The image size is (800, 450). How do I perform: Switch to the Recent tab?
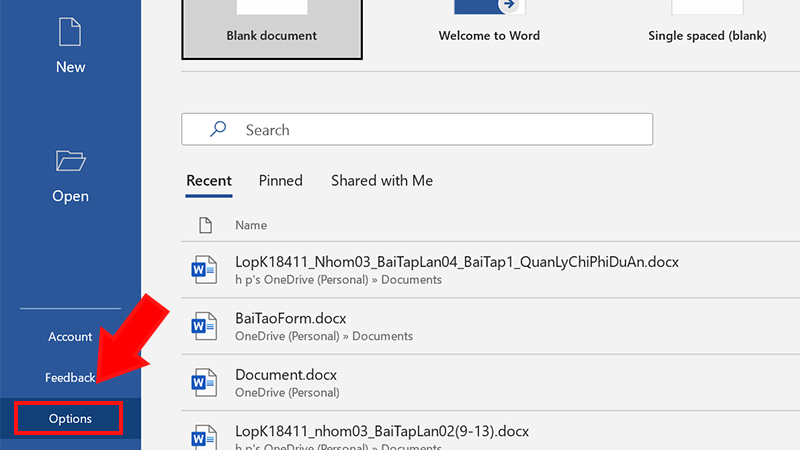(209, 181)
